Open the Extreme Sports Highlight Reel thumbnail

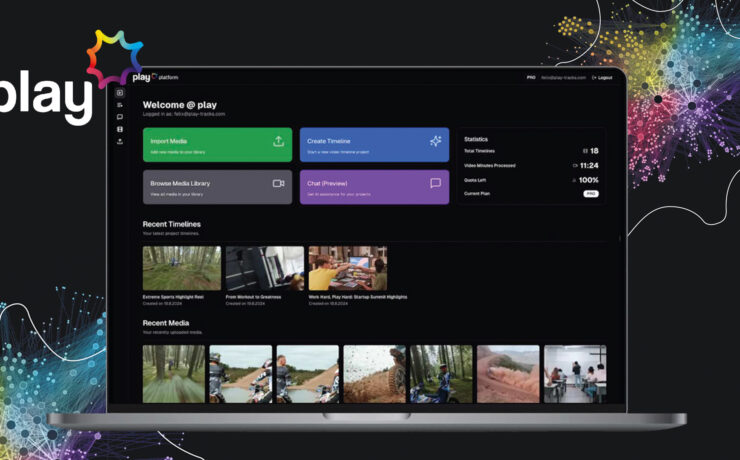pyautogui.click(x=182, y=268)
